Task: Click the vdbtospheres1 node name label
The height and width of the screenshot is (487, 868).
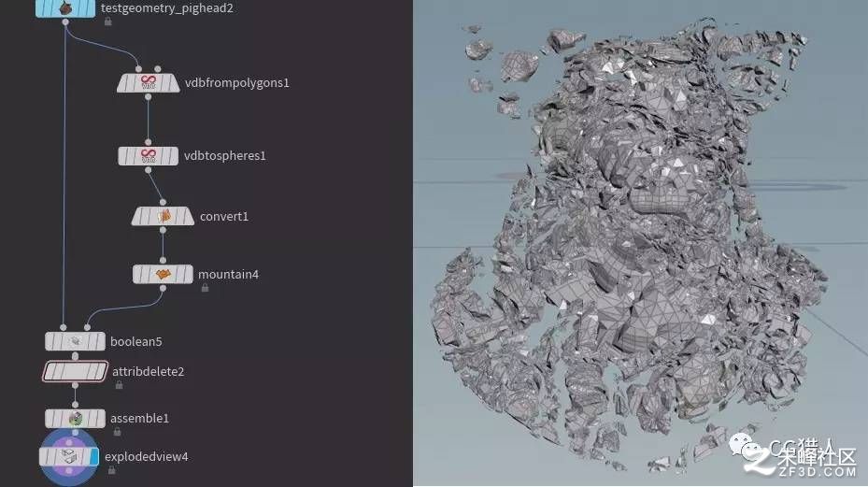Action: pyautogui.click(x=225, y=156)
